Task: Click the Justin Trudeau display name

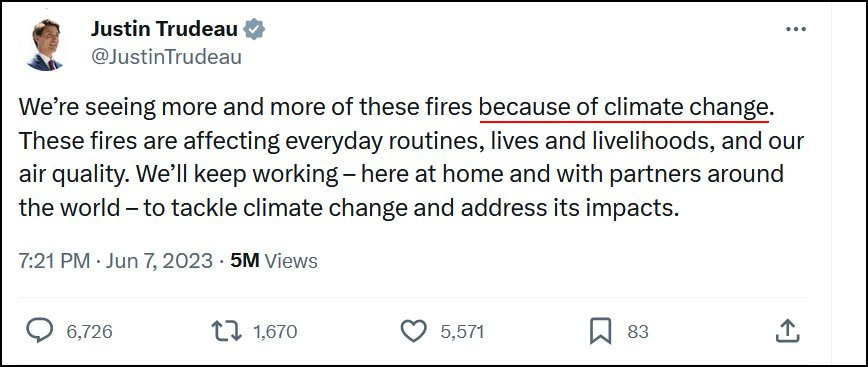Action: point(164,29)
